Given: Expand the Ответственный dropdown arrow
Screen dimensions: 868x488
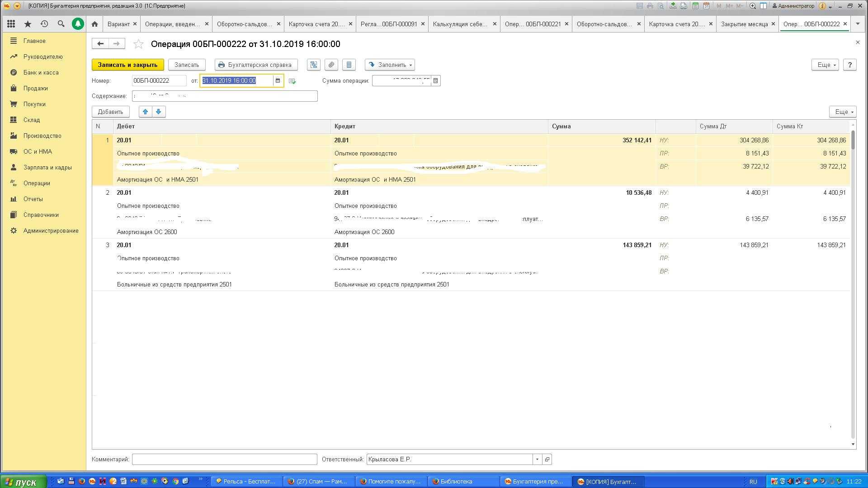Looking at the screenshot, I should [x=537, y=459].
